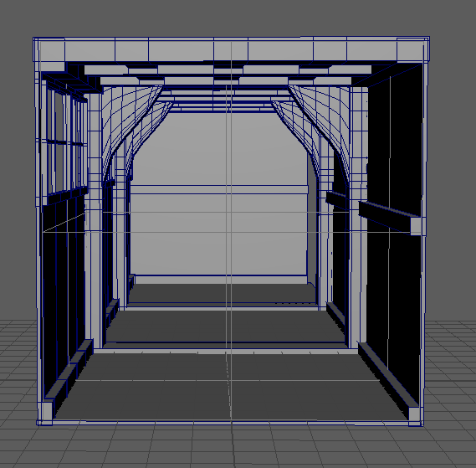Select the top roof slab of the model
This screenshot has width=476, height=468.
(231, 50)
